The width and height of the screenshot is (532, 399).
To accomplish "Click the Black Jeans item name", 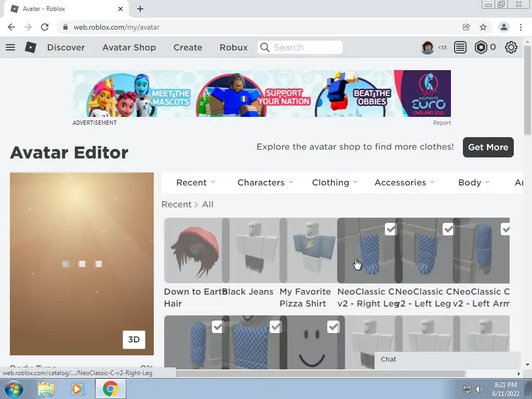I will click(x=248, y=292).
